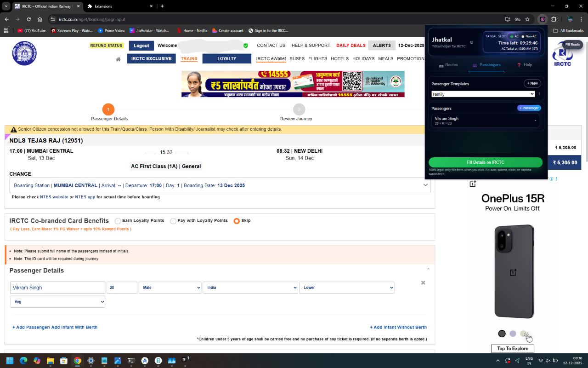
Task: Open the Family template dropdown in Jhatkal
Action: pos(483,94)
